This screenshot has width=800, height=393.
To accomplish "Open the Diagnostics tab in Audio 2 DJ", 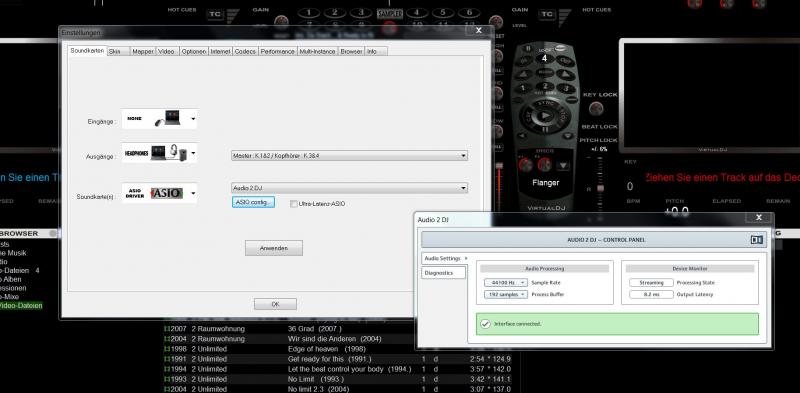I will 443,273.
